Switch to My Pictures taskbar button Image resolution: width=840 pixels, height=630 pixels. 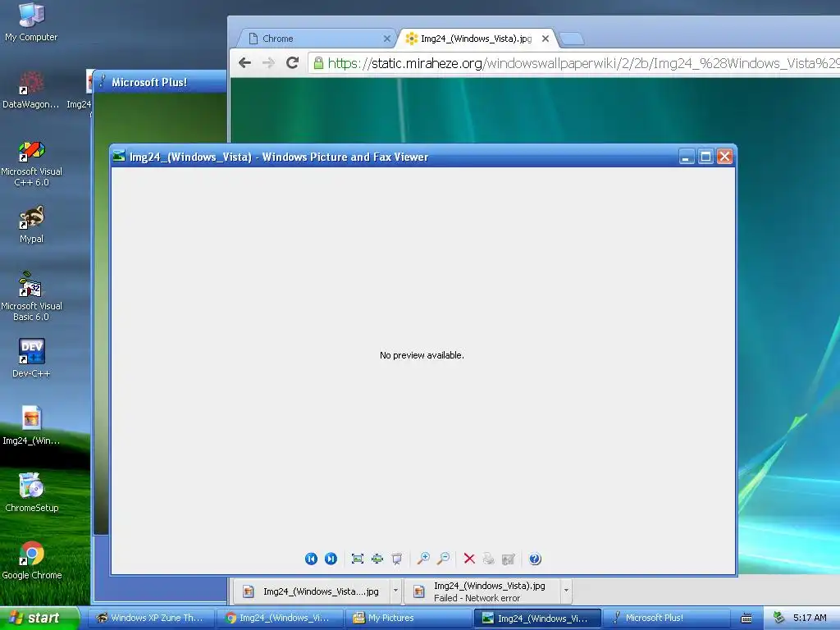click(409, 618)
